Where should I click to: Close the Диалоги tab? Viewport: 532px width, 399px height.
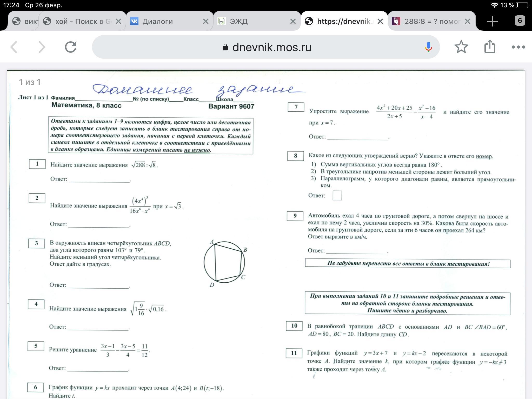205,21
